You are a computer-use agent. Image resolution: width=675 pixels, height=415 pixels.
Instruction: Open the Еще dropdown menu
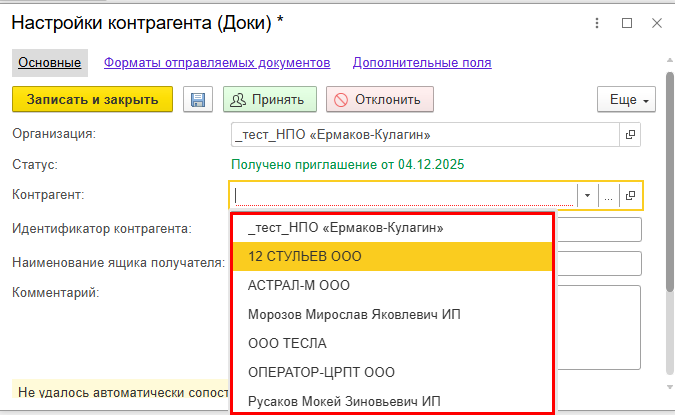click(626, 100)
